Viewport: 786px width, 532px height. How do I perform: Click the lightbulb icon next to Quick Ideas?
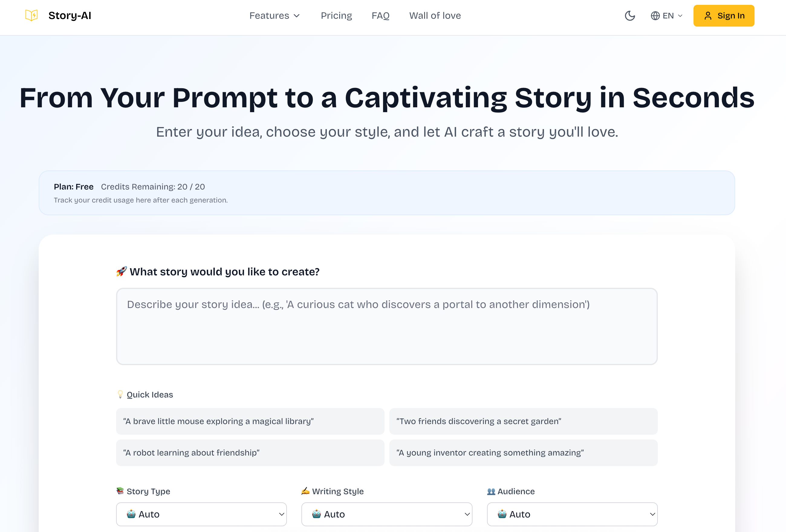(120, 394)
